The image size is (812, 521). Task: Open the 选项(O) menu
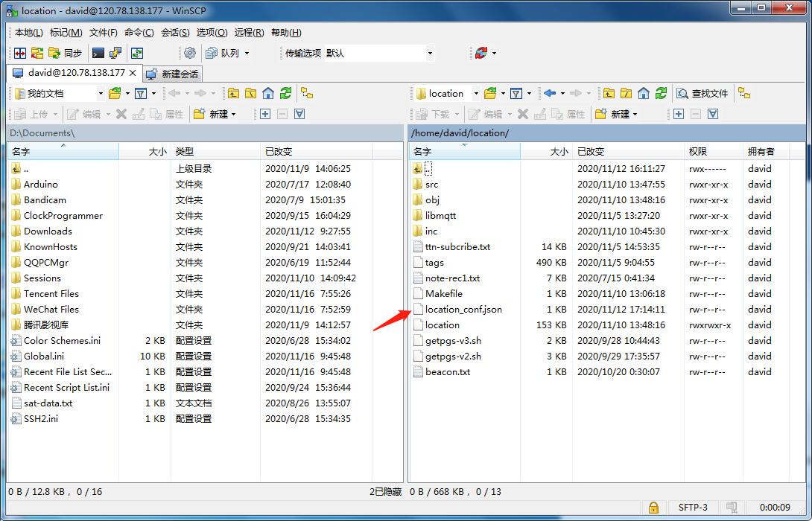212,33
